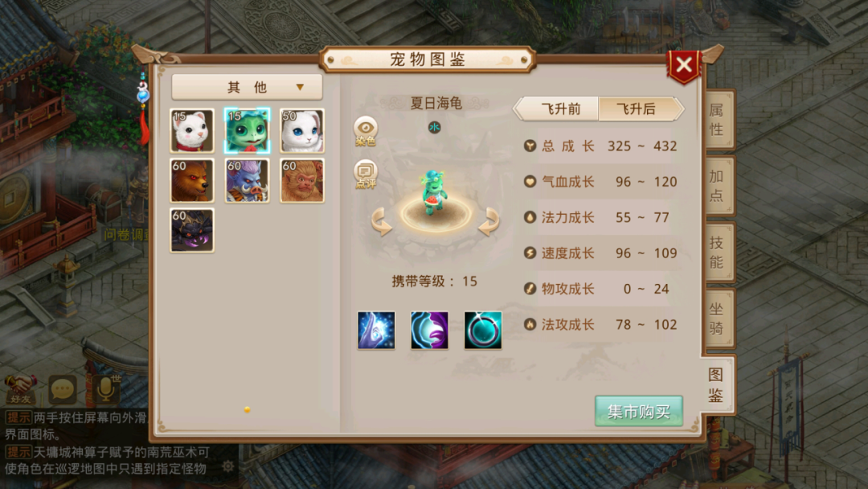The height and width of the screenshot is (489, 868).
Task: Switch to the 技能 side tab
Action: (x=718, y=253)
